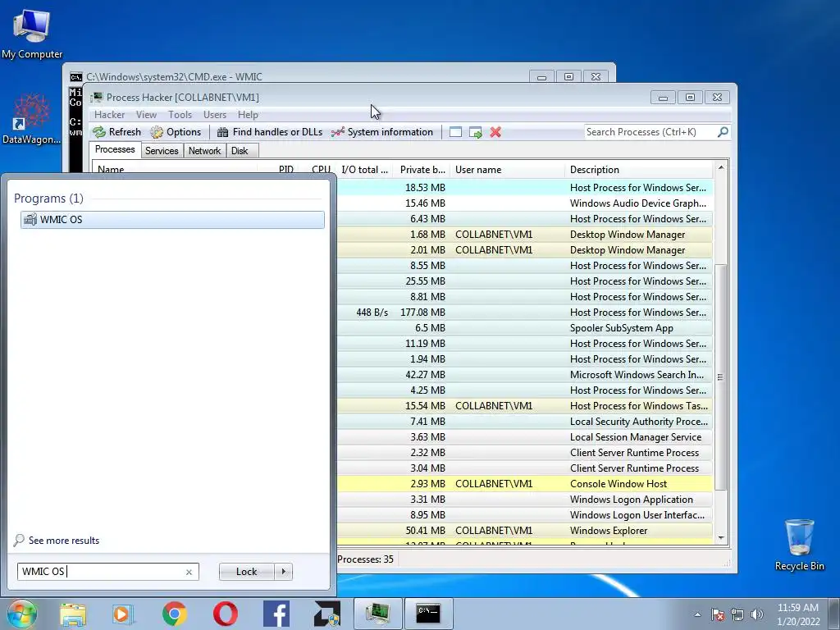Select Local Security Authority Process row
The image size is (840, 630).
point(525,422)
